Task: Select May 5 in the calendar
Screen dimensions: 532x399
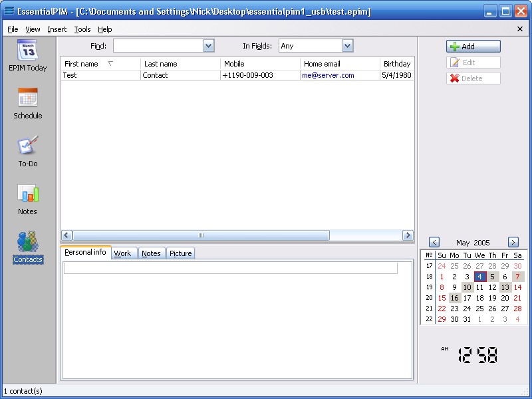Action: [x=492, y=277]
